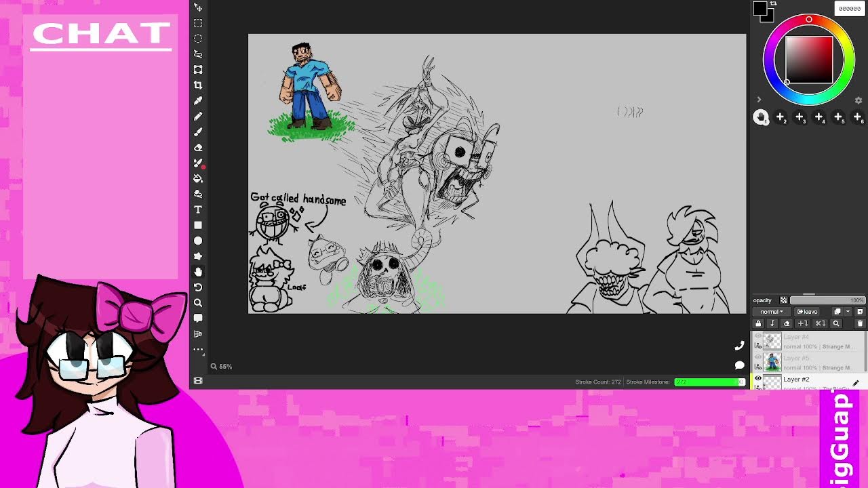Open the duplicate layer options arrow
The height and width of the screenshot is (488, 868).
tap(848, 312)
